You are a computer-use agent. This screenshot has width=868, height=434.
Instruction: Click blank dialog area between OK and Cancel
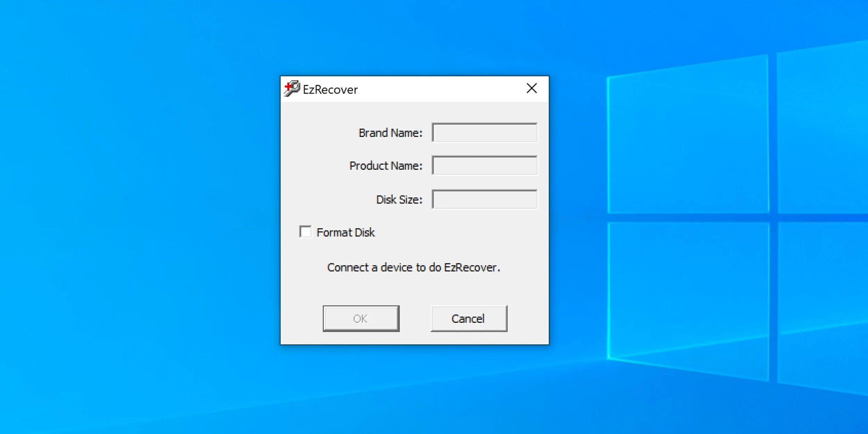click(415, 318)
